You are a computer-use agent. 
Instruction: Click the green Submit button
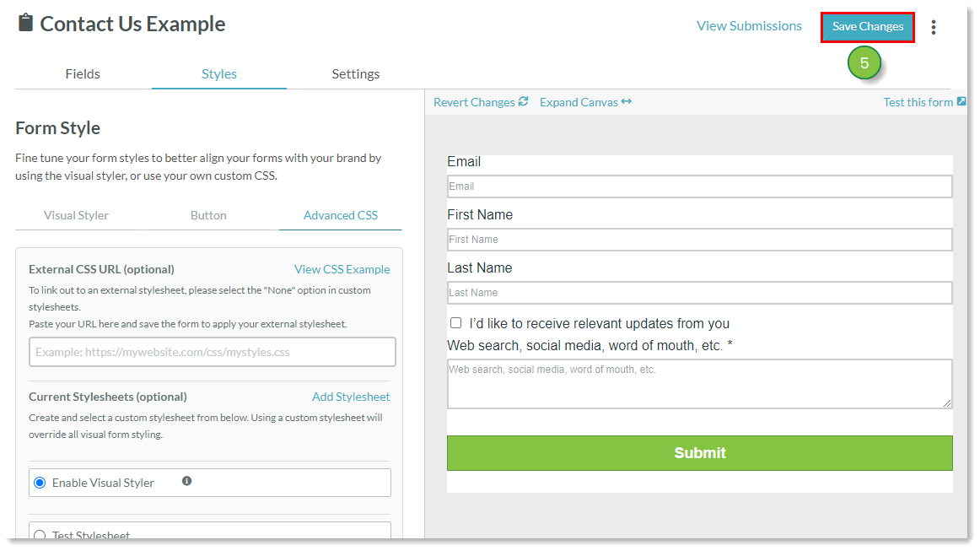click(x=699, y=453)
